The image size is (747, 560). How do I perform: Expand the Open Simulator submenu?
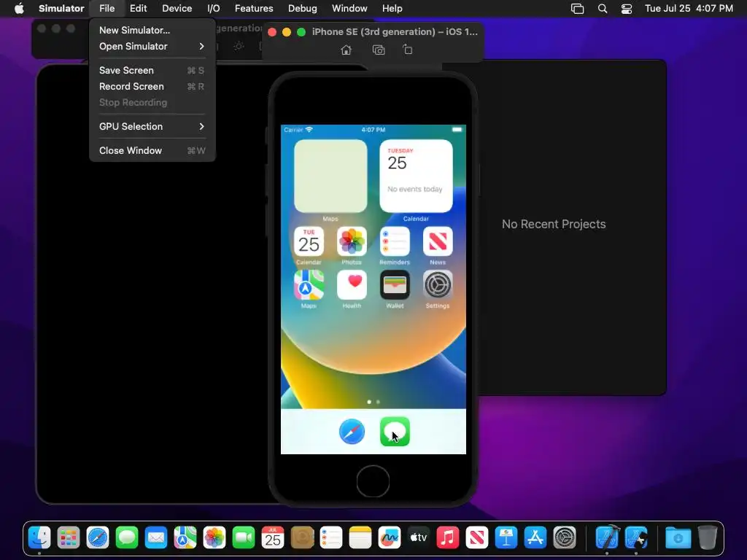tap(152, 46)
